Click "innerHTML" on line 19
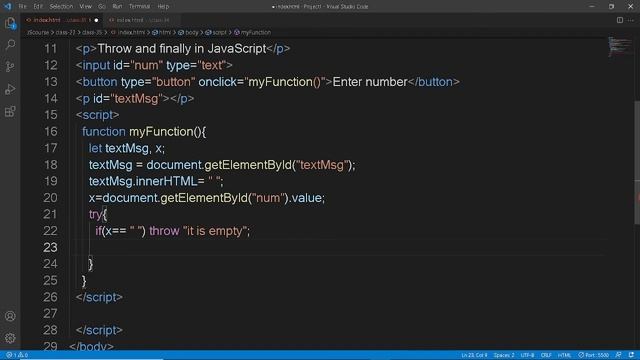The height and width of the screenshot is (360, 640). 166,181
